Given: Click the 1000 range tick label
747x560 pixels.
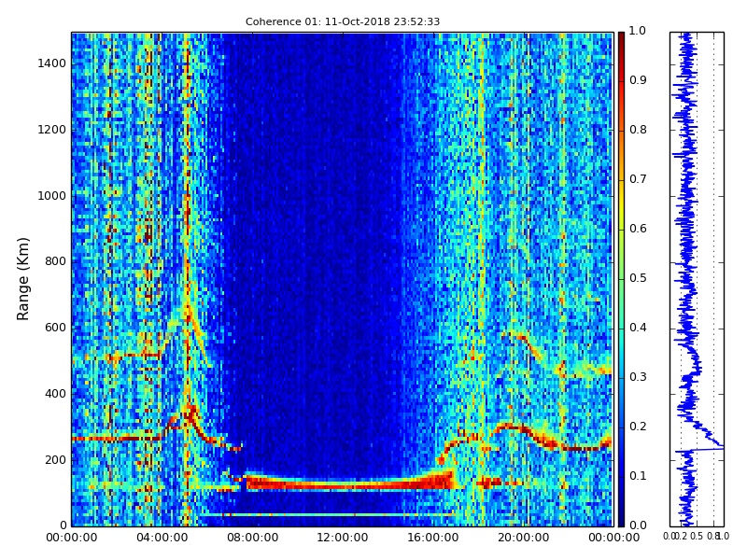Looking at the screenshot, I should point(51,196).
